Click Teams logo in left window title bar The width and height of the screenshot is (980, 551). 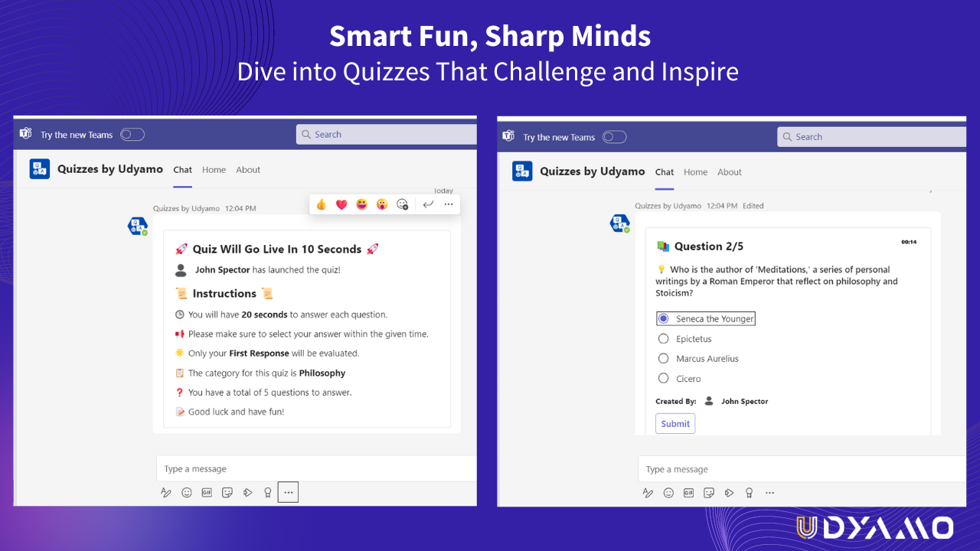25,134
